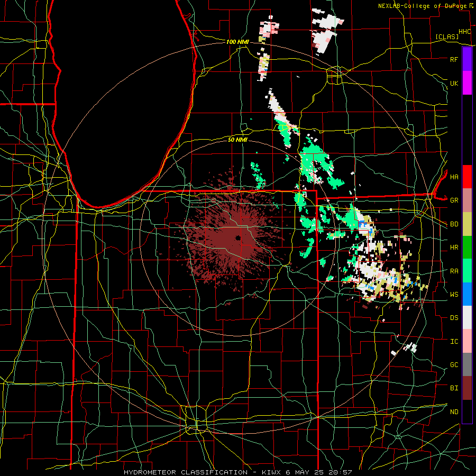Screen dimensions: 476x476
Task: Click the UK legend label
Action: [454, 83]
